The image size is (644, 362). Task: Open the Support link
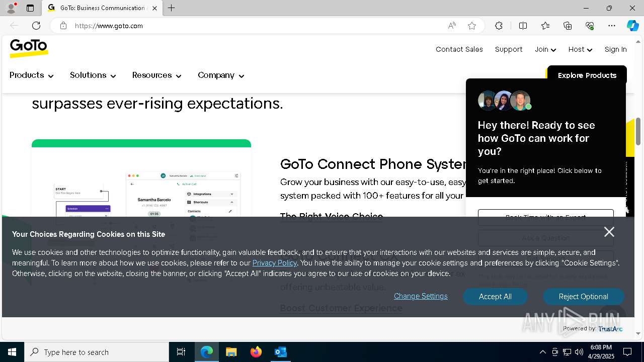[509, 49]
